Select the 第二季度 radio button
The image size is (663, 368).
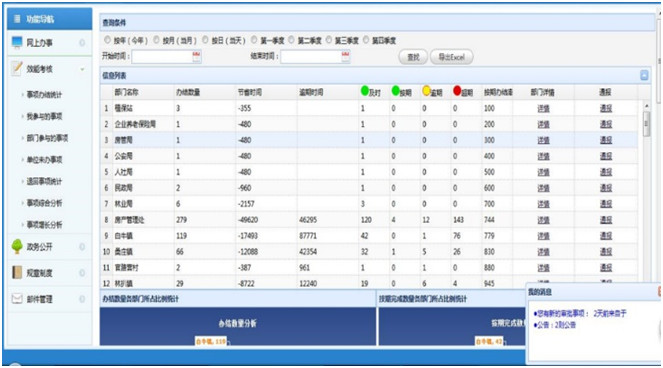click(x=291, y=40)
